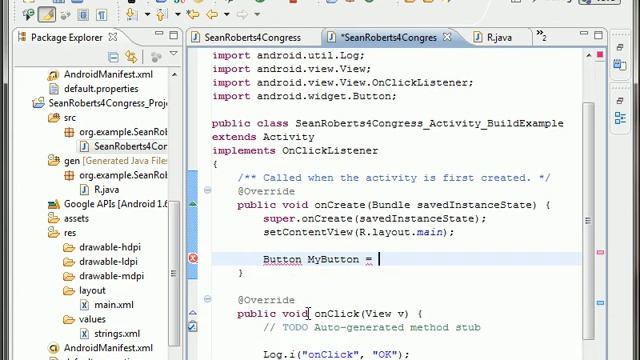Screen dimensions: 640x360
Task: Switch to first SeanRoberts4Congress editor tab
Action: [253, 38]
